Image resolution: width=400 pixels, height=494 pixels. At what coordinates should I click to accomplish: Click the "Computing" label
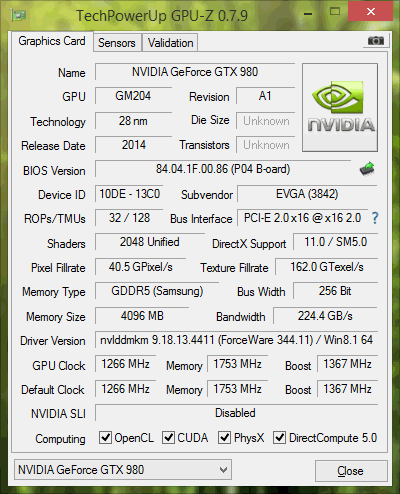pyautogui.click(x=60, y=439)
